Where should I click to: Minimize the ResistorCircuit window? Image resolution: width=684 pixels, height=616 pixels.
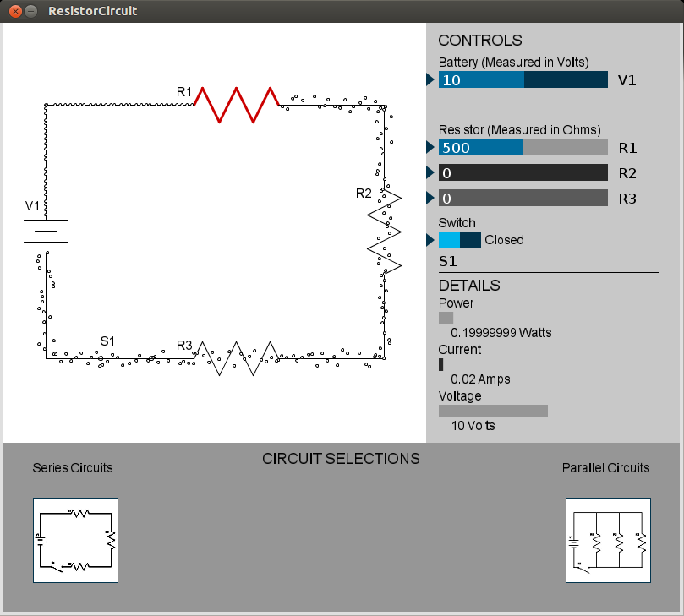point(31,11)
